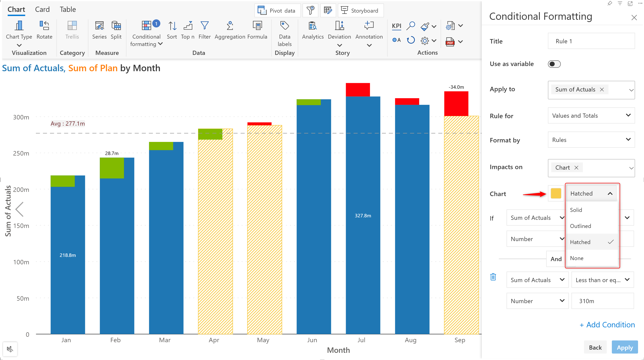This screenshot has width=644, height=360.
Task: Export using the PDF icon
Action: [x=450, y=42]
